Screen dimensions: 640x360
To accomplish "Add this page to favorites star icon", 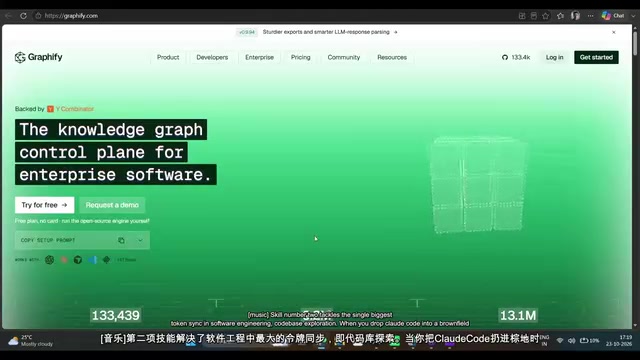I will click(546, 16).
